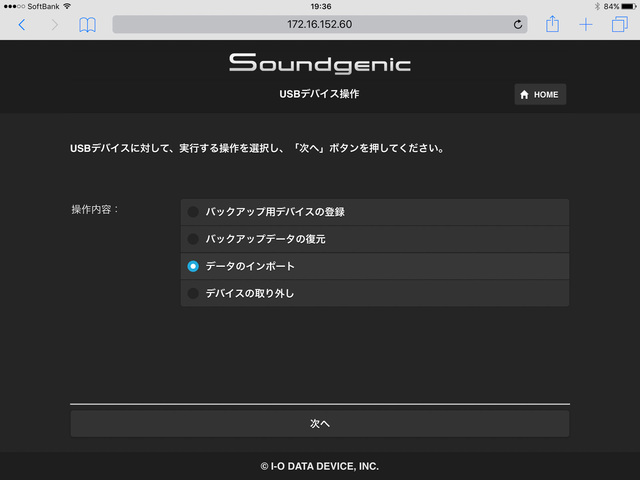The image size is (640, 480).
Task: Select バックアップデータの復元 radio option
Action: pyautogui.click(x=375, y=239)
